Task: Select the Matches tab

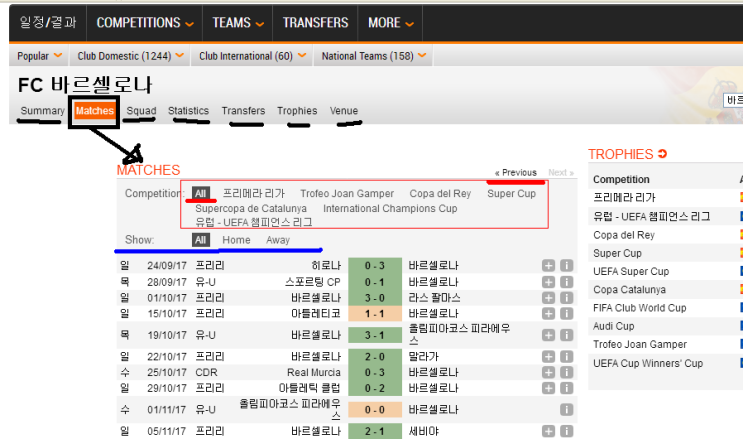Action: coord(94,110)
